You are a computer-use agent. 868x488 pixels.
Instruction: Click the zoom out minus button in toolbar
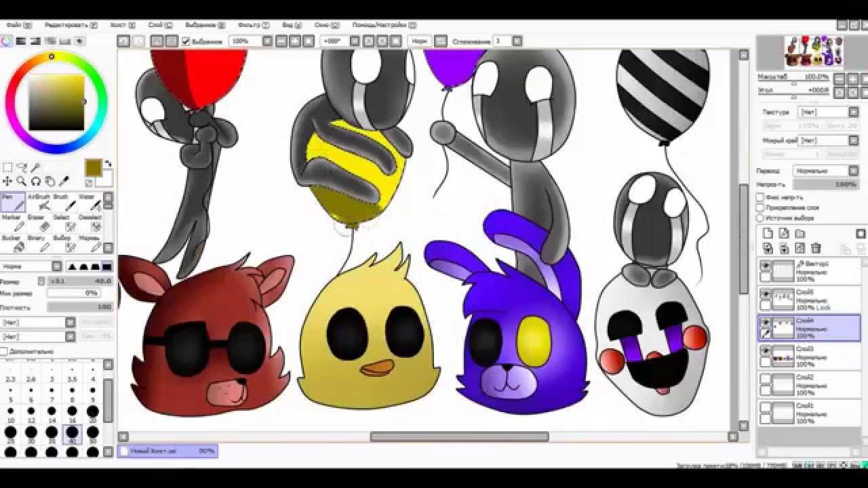(282, 41)
